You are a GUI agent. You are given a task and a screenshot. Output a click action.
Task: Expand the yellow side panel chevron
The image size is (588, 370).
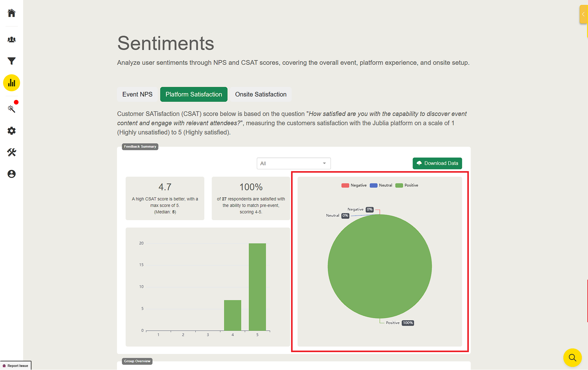coord(583,14)
